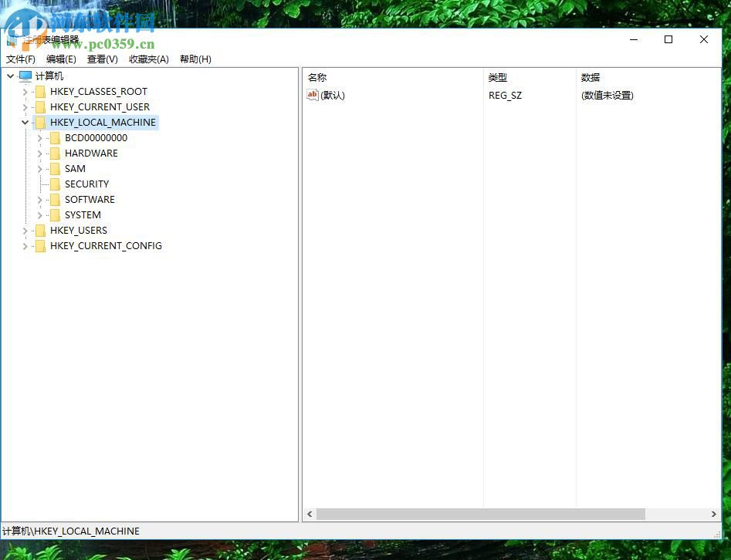
Task: Expand the HKEY_USERS chevron
Action: pyautogui.click(x=25, y=230)
